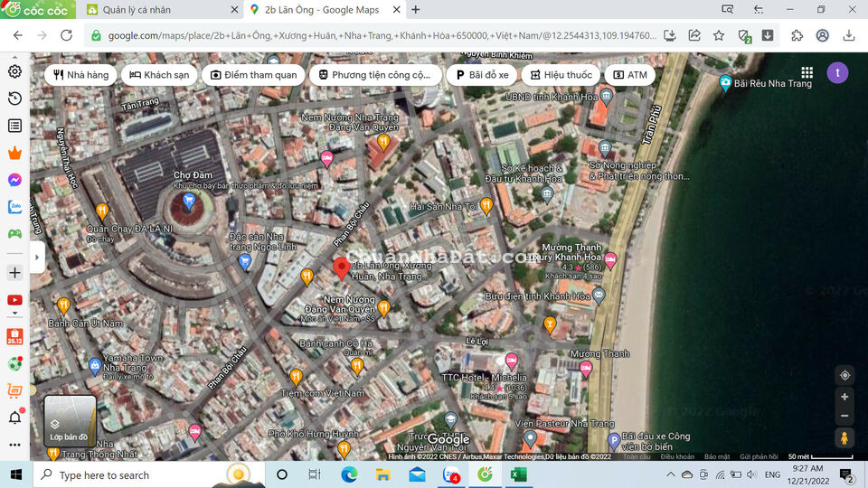Screen dimensions: 868x488
Task: Click the Google apps grid icon
Action: [x=807, y=73]
